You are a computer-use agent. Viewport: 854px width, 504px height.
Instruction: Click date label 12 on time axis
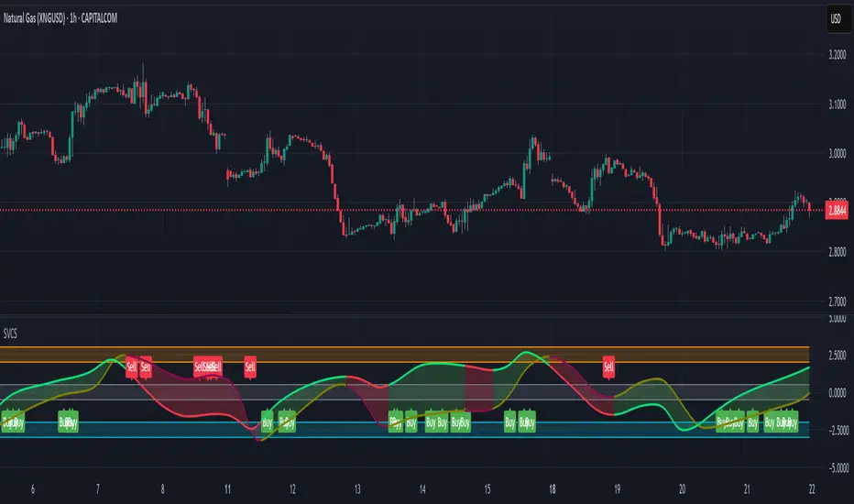[x=292, y=489]
